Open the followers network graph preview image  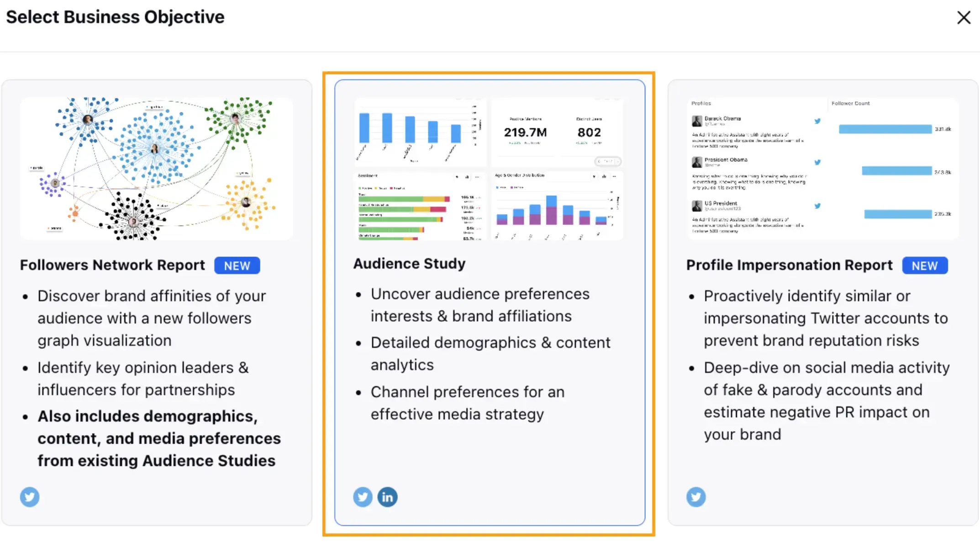(157, 169)
